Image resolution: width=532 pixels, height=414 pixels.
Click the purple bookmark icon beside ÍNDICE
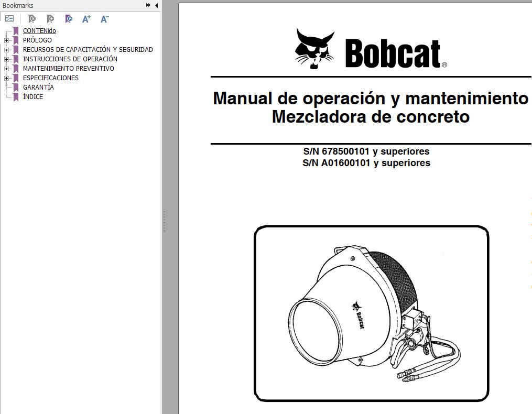16,97
